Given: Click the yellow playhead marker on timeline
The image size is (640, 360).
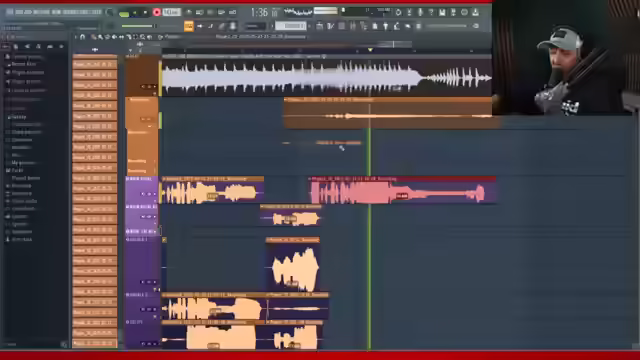Looking at the screenshot, I should click(370, 50).
